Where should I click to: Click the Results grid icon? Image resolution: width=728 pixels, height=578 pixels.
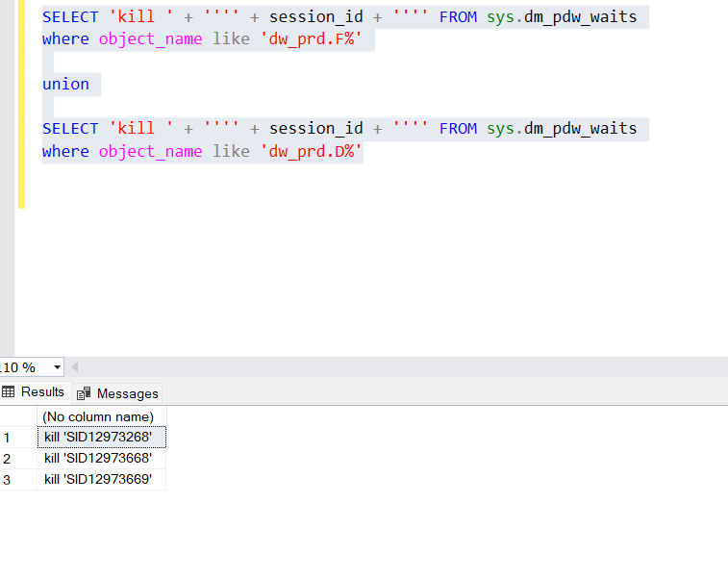click(x=9, y=391)
